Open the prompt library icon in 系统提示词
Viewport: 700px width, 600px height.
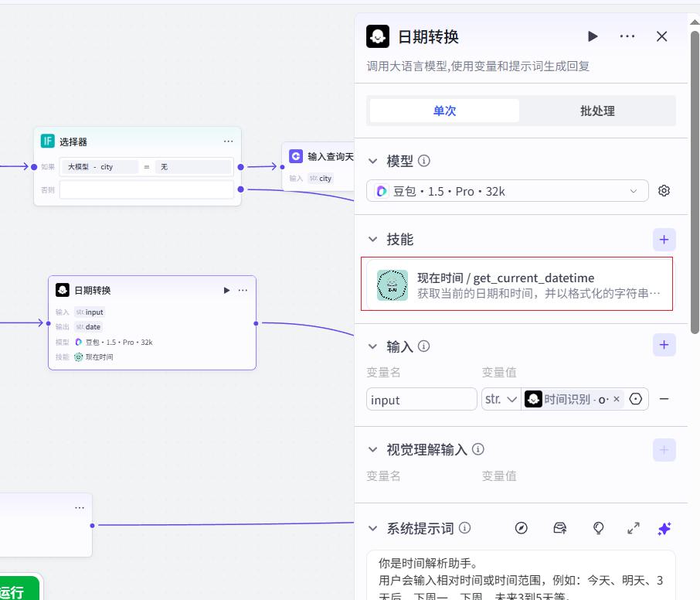coord(560,529)
